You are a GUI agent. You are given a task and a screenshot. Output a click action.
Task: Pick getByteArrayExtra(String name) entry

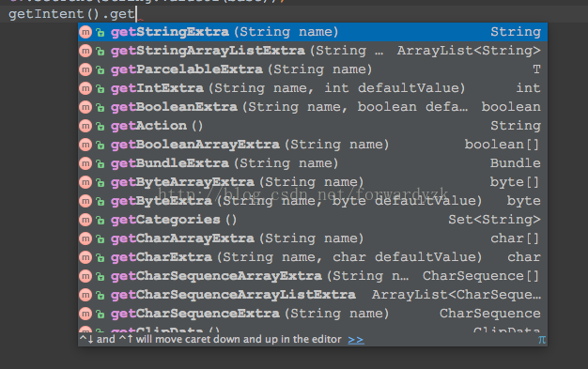[x=313, y=182]
